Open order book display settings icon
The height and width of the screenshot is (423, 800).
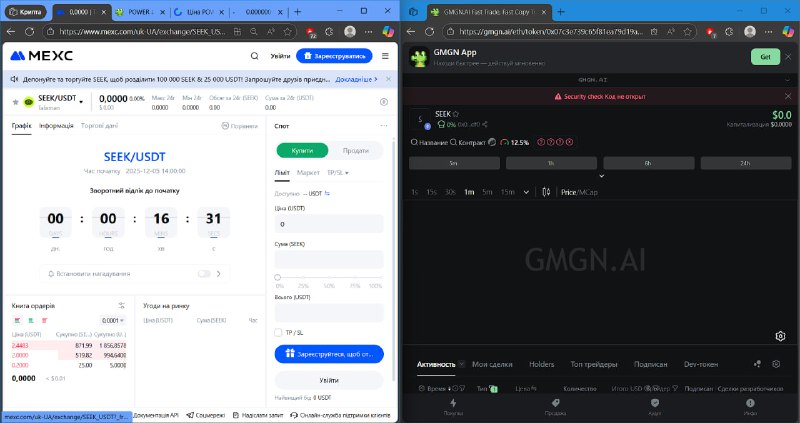pos(121,306)
